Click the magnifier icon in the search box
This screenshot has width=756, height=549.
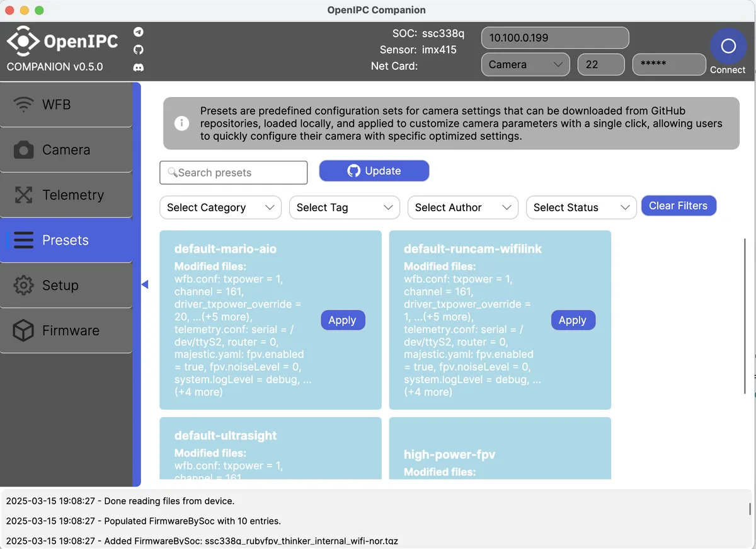172,173
